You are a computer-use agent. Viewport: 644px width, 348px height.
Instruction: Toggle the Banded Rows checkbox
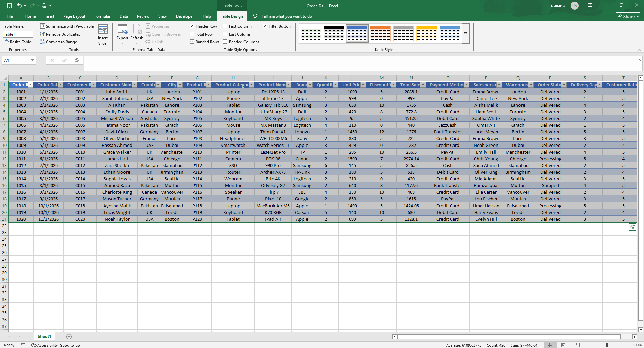(192, 42)
